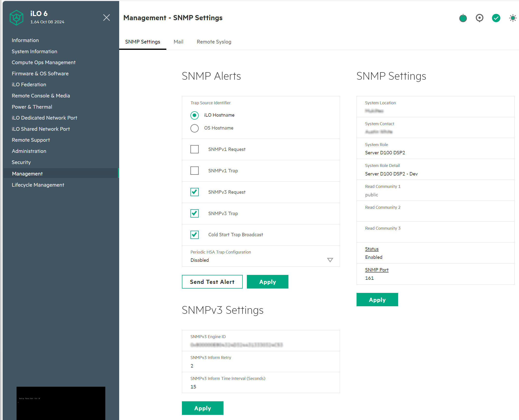
Task: Select the iLO Hostname radio button
Action: click(195, 115)
